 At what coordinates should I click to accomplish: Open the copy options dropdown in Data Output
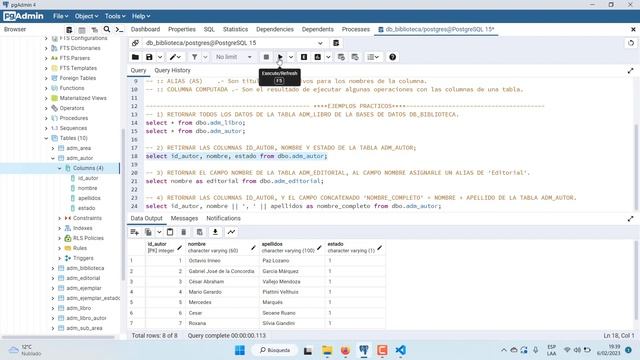(159, 232)
